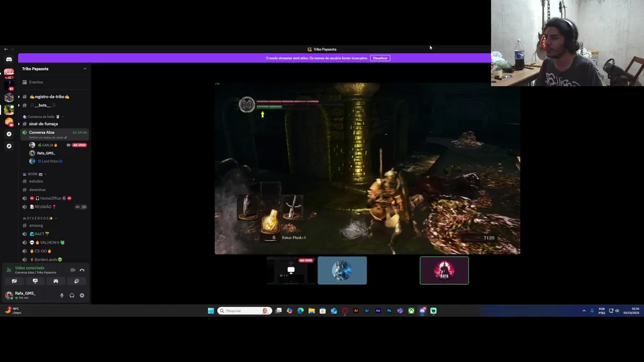Open volume control in system tray

[617, 311]
